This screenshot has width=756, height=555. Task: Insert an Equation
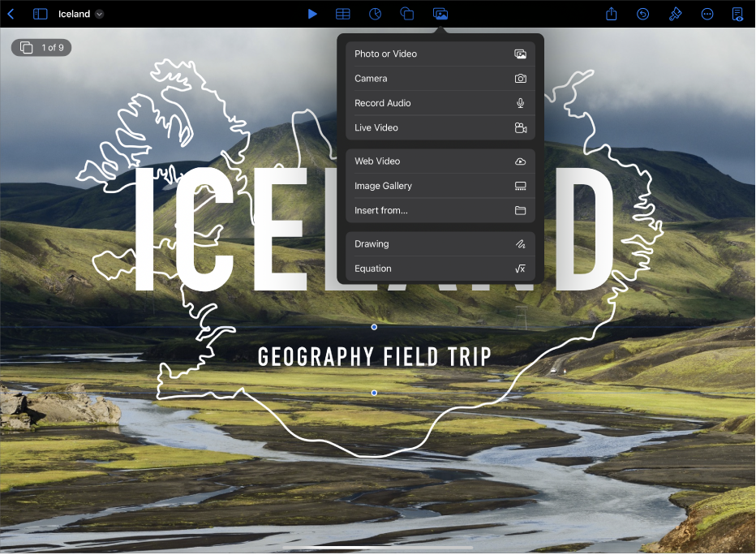(440, 269)
